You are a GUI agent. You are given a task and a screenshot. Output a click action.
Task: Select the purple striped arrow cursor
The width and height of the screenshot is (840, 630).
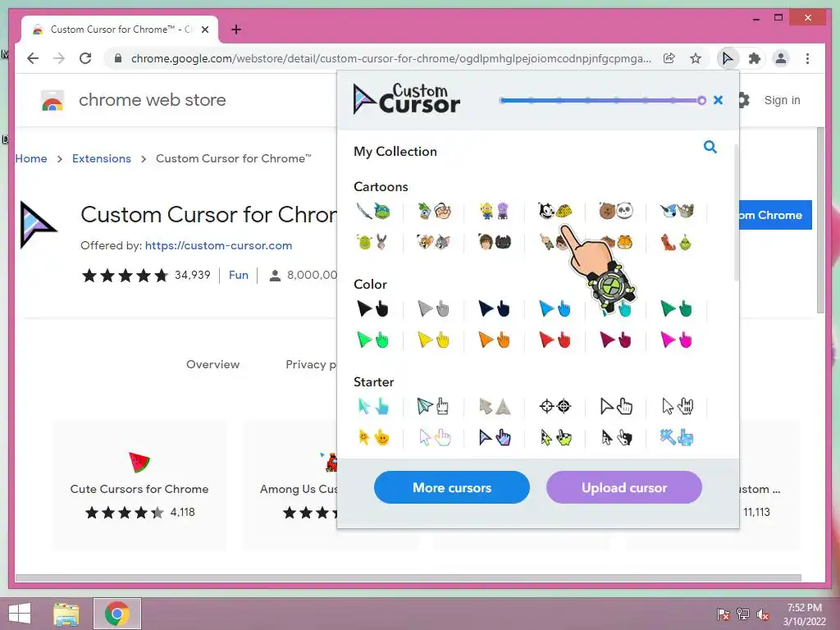495,438
